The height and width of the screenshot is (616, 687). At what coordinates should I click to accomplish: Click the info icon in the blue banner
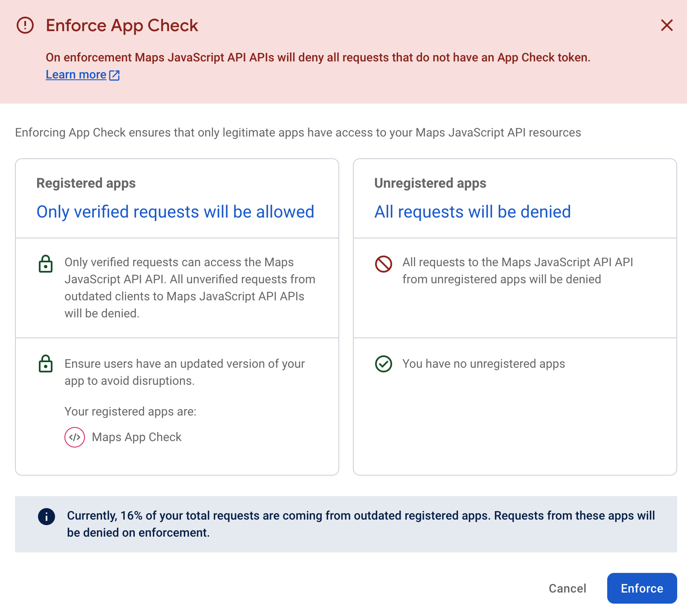point(46,517)
